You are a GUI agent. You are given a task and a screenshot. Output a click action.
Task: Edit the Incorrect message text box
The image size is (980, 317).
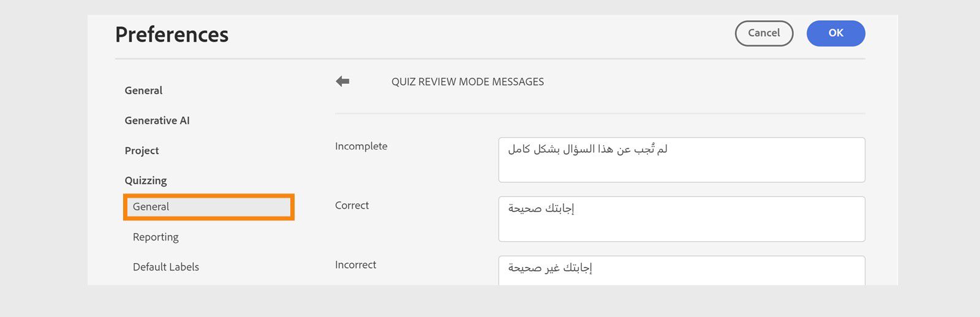pyautogui.click(x=681, y=270)
